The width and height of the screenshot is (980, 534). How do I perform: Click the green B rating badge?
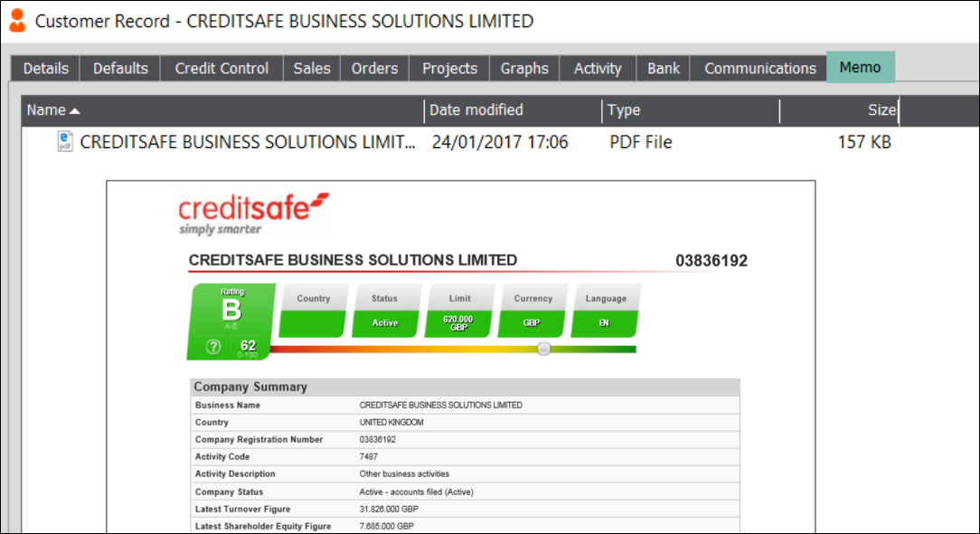click(231, 322)
